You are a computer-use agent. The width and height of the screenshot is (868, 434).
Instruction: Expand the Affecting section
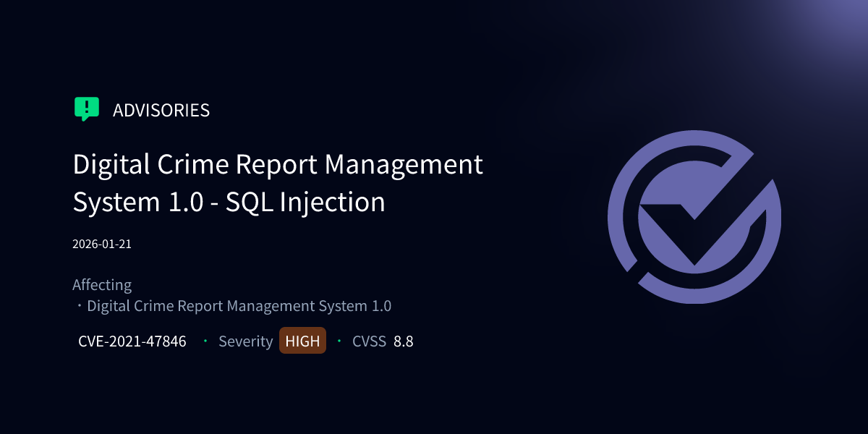(101, 284)
